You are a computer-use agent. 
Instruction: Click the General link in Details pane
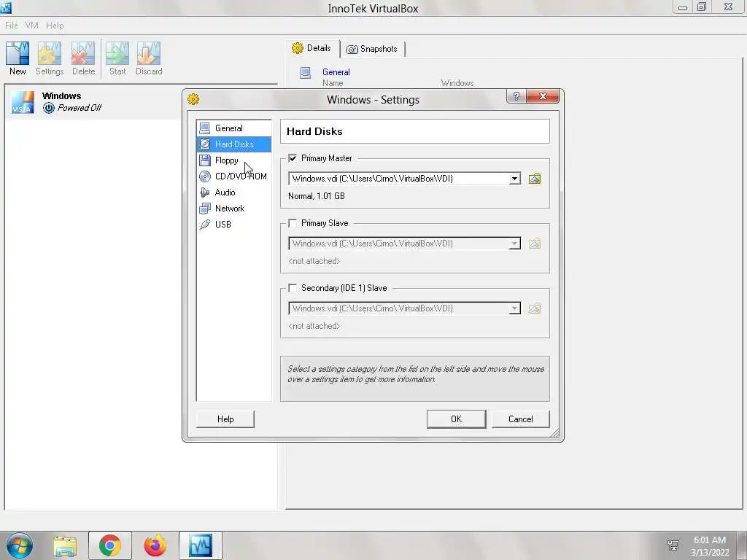336,72
